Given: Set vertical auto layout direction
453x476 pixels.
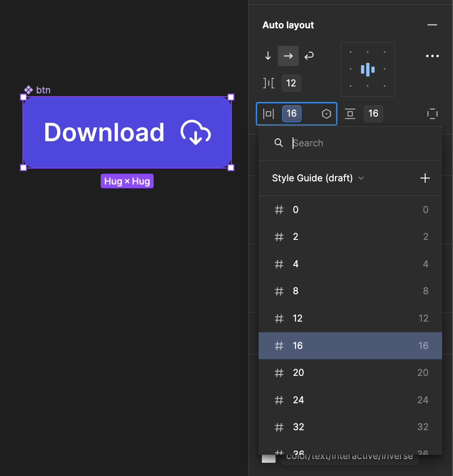Looking at the screenshot, I should tap(268, 56).
